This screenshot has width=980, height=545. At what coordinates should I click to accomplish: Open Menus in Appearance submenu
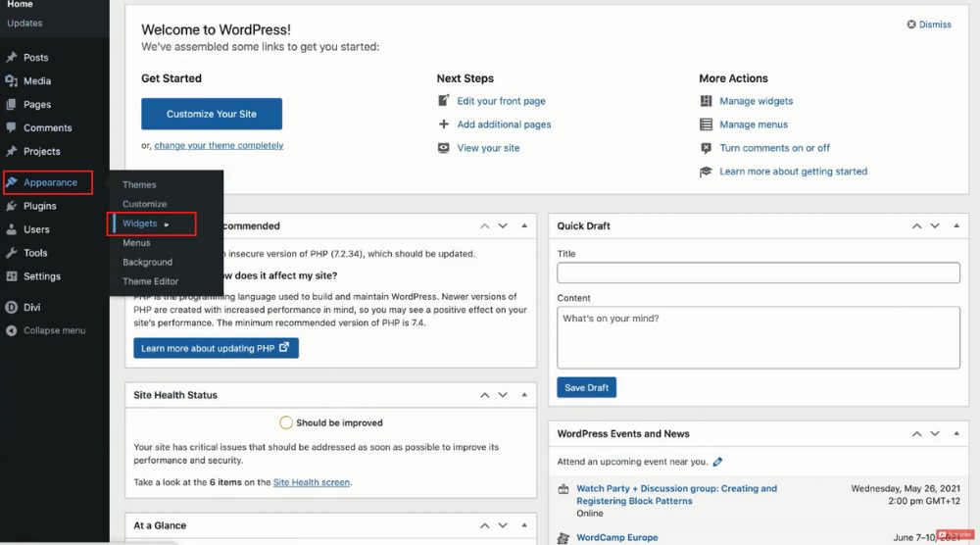136,242
